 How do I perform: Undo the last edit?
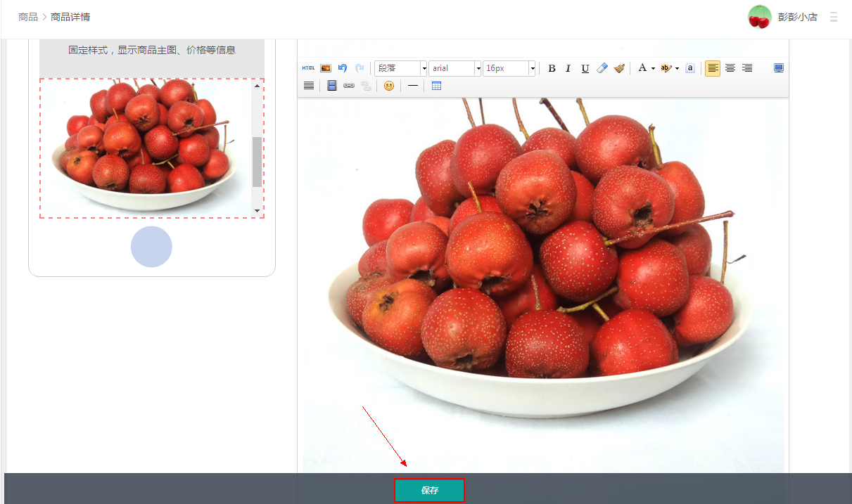coord(343,68)
